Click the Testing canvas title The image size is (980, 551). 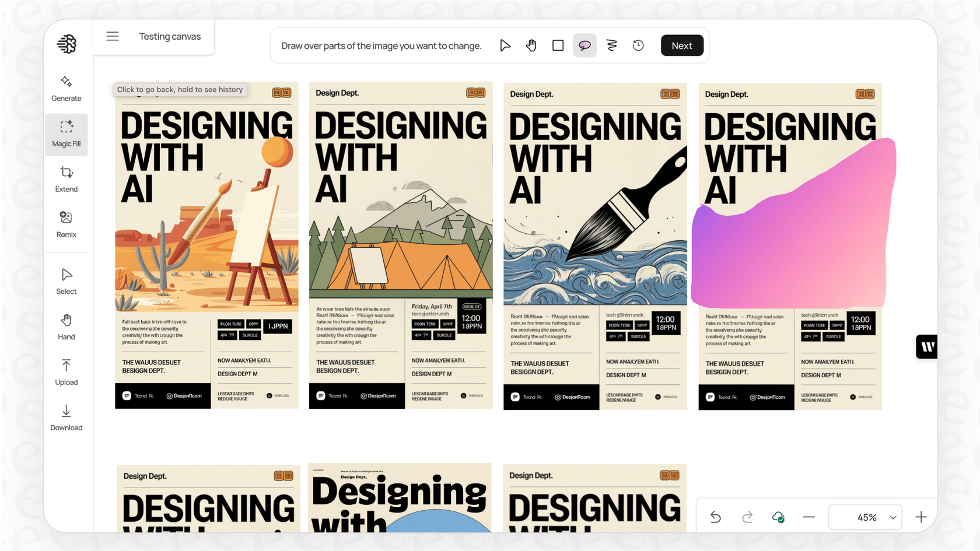pos(170,36)
